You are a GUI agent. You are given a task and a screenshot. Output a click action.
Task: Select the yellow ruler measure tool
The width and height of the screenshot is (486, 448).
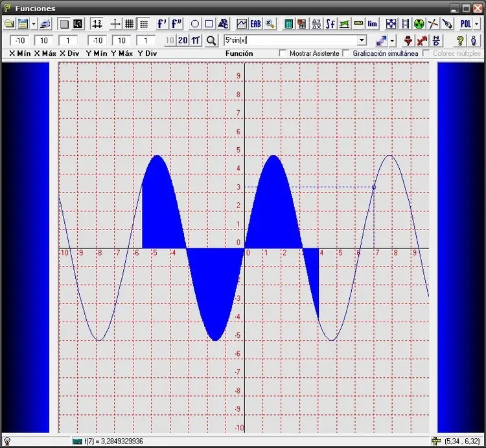[358, 23]
